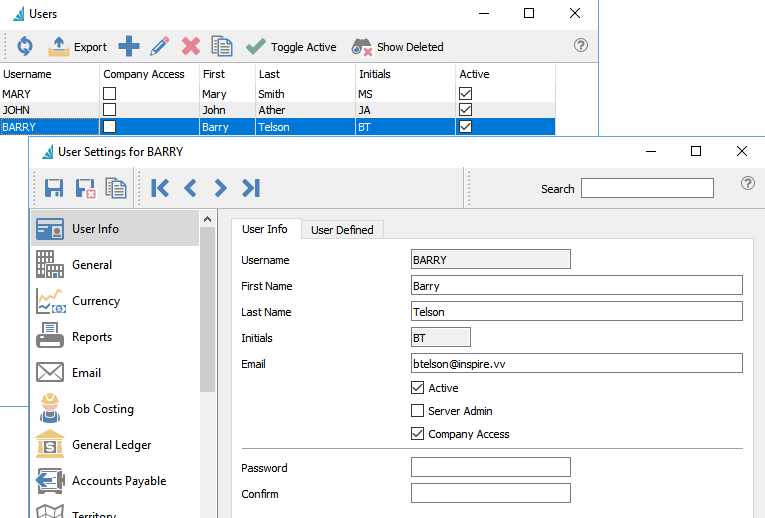Open the General Ledger settings section

coord(111,445)
